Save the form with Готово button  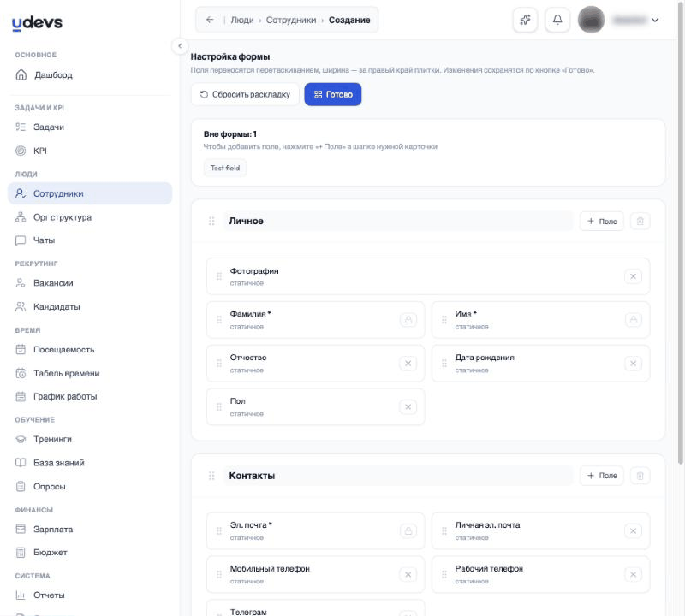333,94
